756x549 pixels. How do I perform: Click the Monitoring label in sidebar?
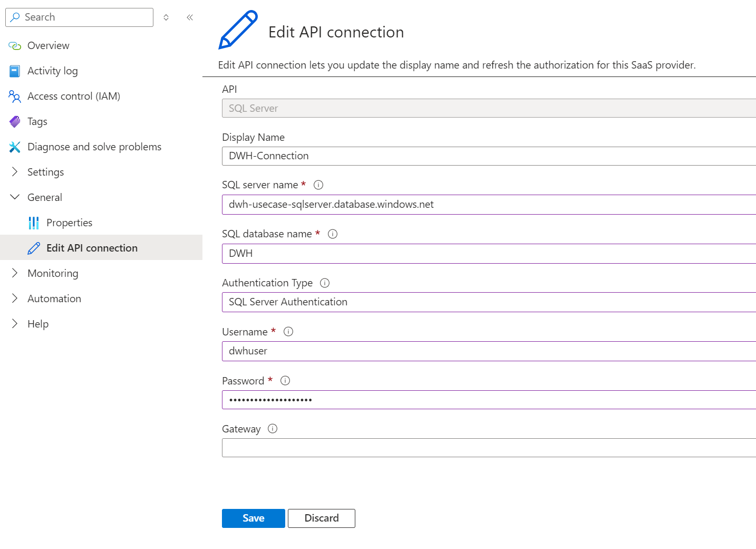[53, 274]
